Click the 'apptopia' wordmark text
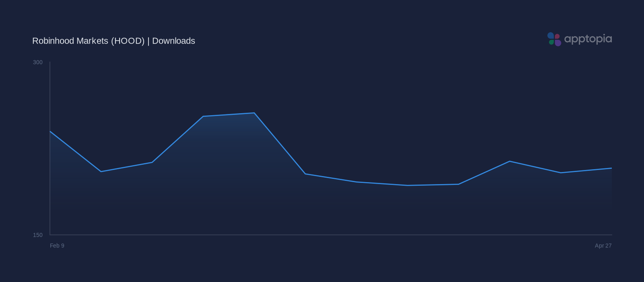 pyautogui.click(x=588, y=39)
